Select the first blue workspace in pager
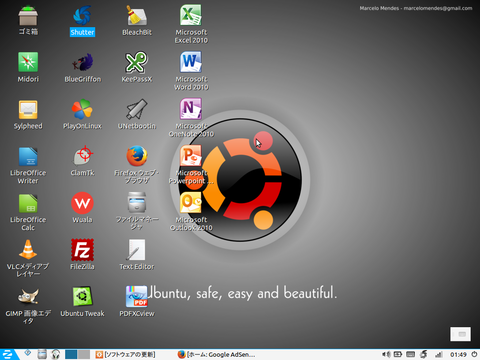The image size is (480, 360). (71, 354)
